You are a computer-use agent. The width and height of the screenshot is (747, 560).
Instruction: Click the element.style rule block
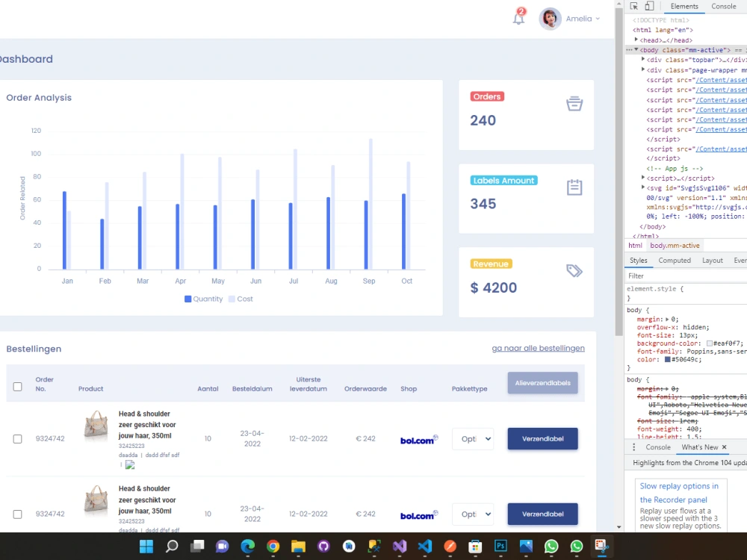(x=686, y=293)
